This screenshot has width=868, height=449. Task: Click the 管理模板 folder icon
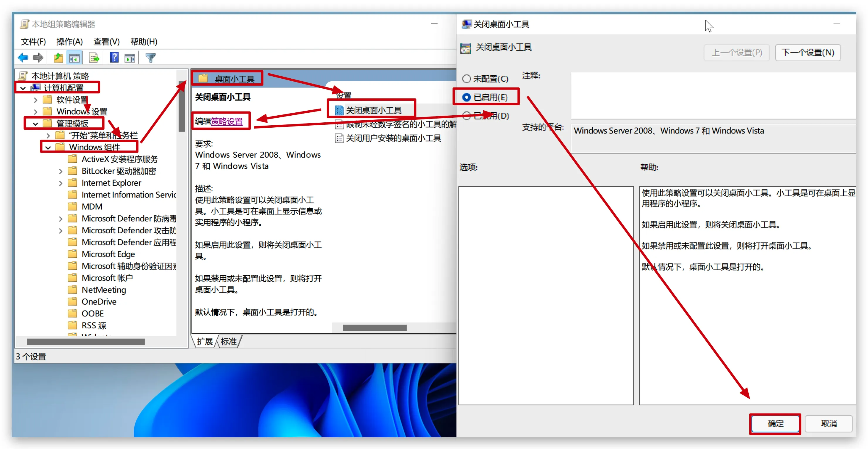[48, 123]
